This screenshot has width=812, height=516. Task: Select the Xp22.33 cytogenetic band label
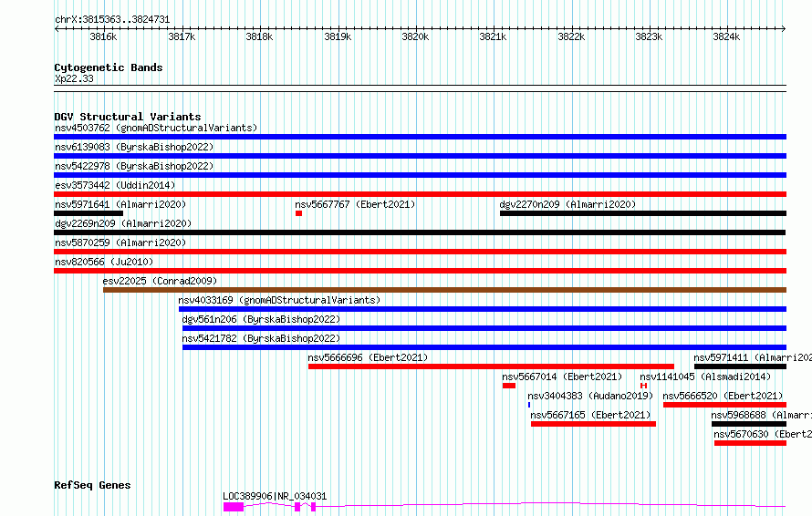coord(74,78)
